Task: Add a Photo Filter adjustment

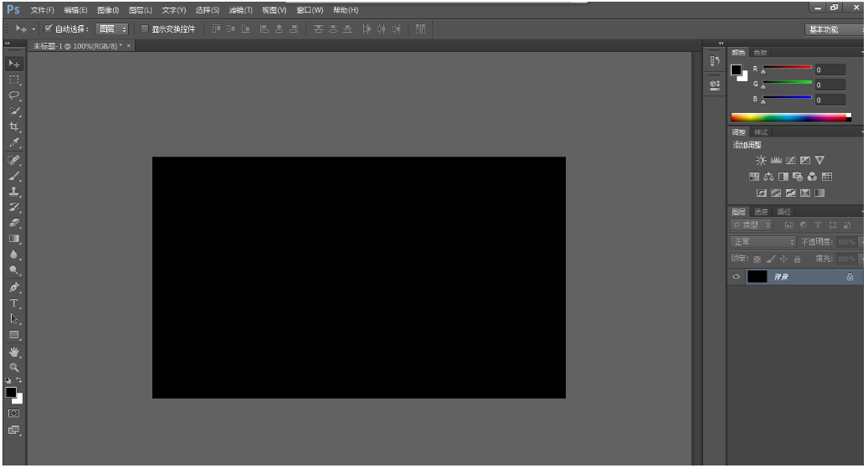Action: pyautogui.click(x=798, y=177)
